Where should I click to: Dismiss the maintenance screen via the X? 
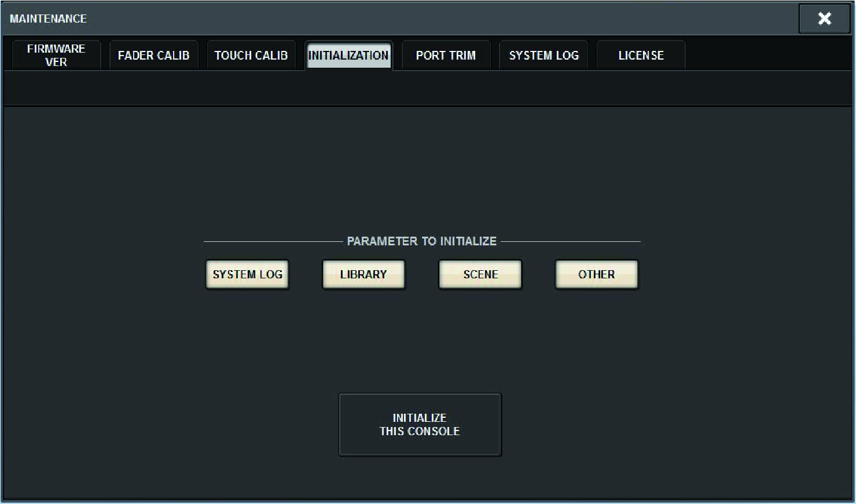coord(824,19)
